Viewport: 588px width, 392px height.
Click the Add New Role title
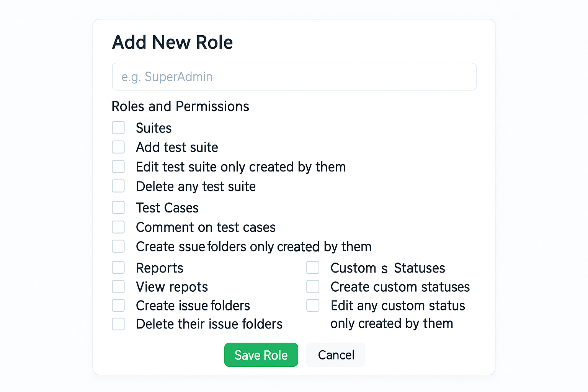click(x=172, y=42)
